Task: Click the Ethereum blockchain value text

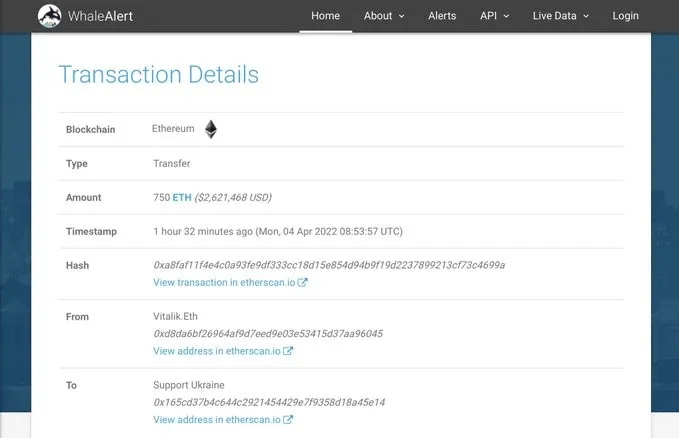Action: tap(173, 129)
